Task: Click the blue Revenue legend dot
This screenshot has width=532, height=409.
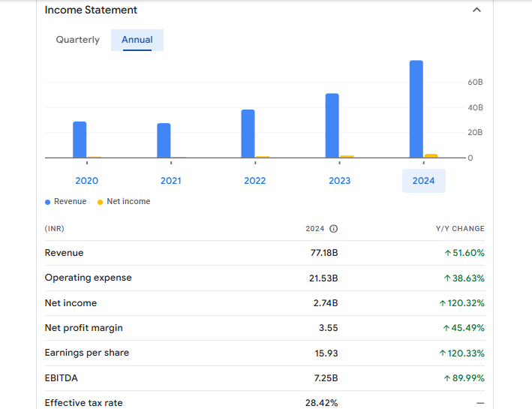Action: click(47, 202)
